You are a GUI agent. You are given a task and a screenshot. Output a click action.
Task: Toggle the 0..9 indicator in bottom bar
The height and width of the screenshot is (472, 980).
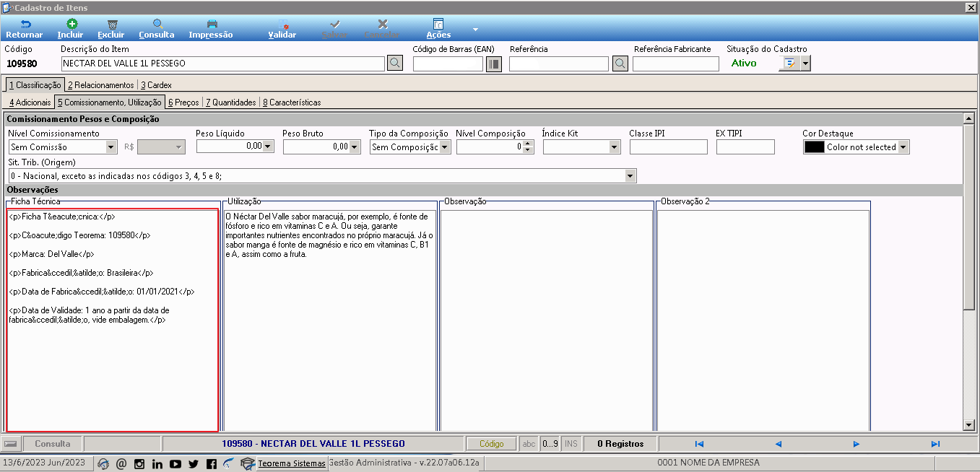click(x=550, y=444)
